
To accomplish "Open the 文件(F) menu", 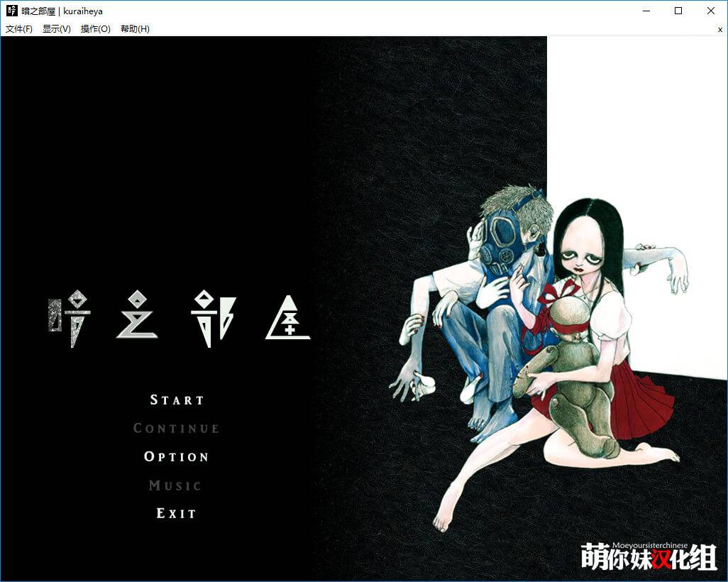I will (x=19, y=29).
